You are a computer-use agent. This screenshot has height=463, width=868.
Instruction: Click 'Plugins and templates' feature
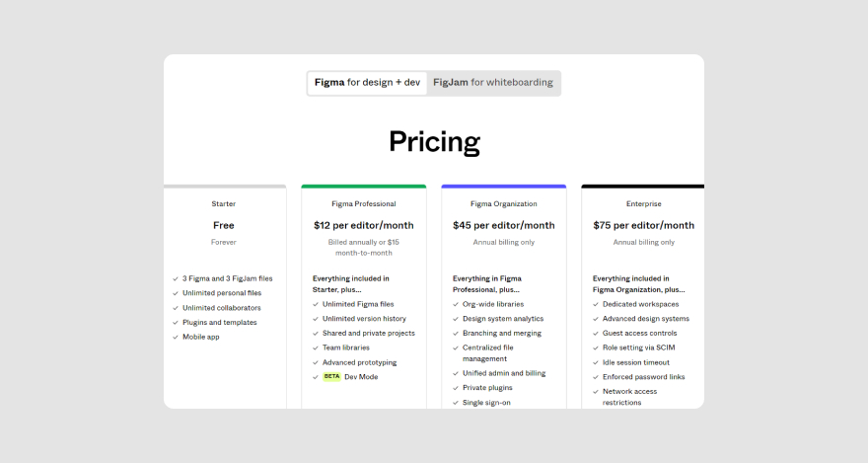point(220,323)
